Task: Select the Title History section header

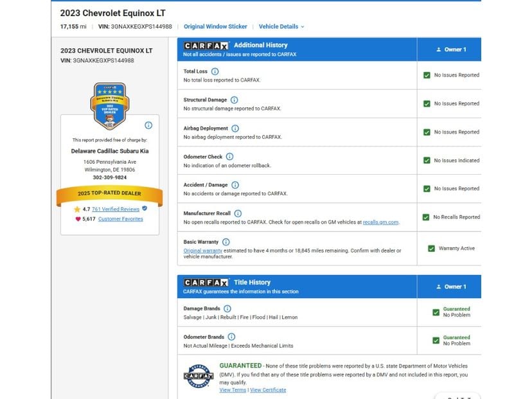Action: point(297,287)
